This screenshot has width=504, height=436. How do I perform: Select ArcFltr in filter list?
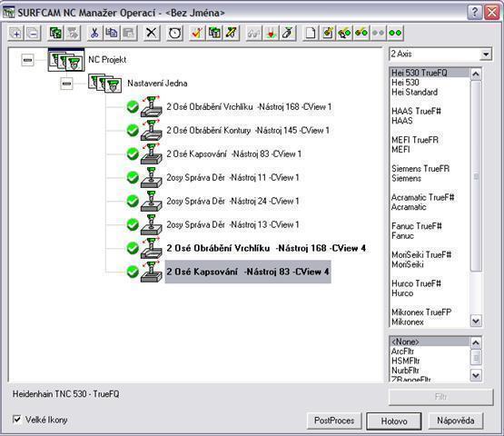430,352
